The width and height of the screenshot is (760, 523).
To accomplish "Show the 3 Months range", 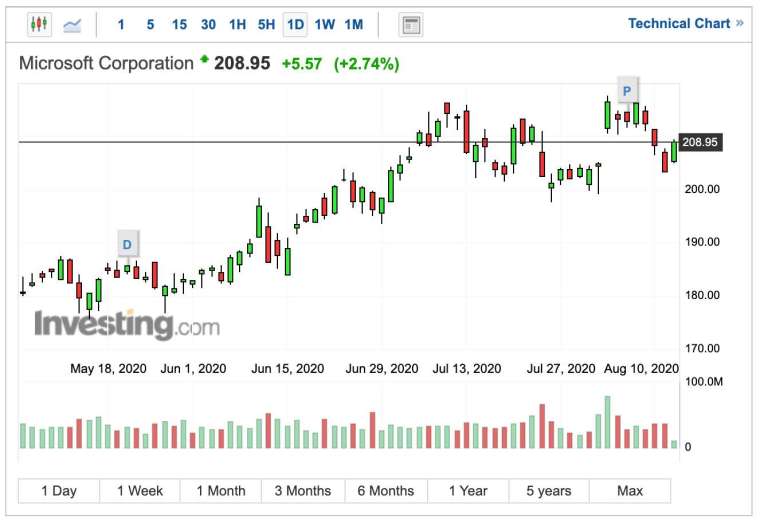I will point(303,491).
